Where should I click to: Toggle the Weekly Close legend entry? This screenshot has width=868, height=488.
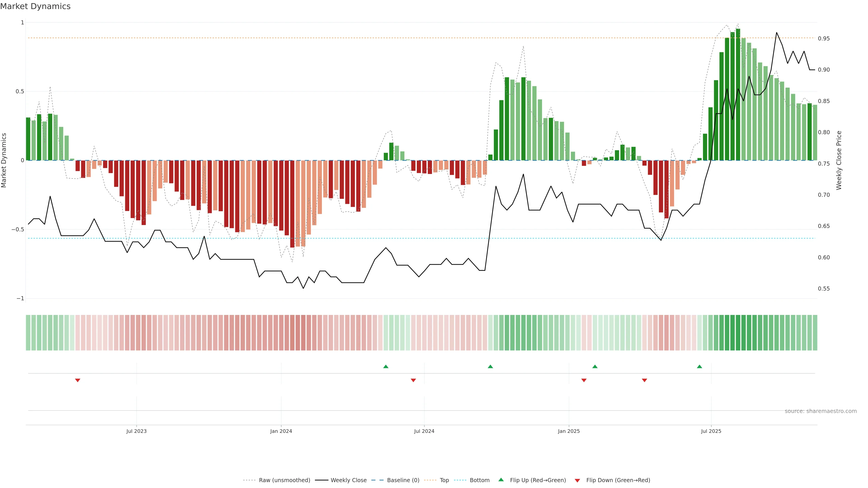coord(348,480)
